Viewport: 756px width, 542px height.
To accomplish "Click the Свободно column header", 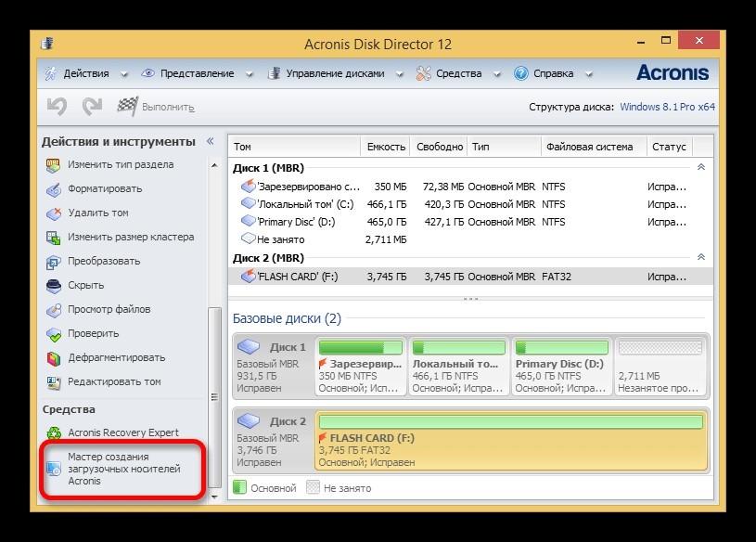I will [439, 147].
